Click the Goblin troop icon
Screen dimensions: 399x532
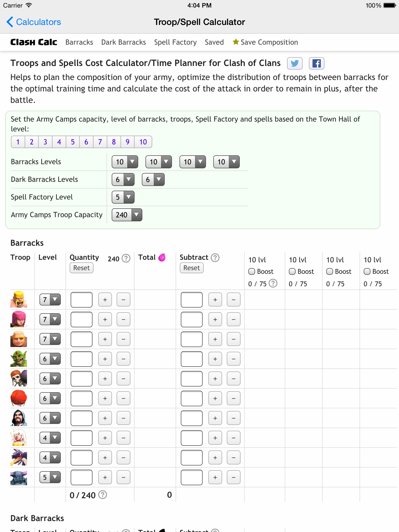click(x=19, y=358)
